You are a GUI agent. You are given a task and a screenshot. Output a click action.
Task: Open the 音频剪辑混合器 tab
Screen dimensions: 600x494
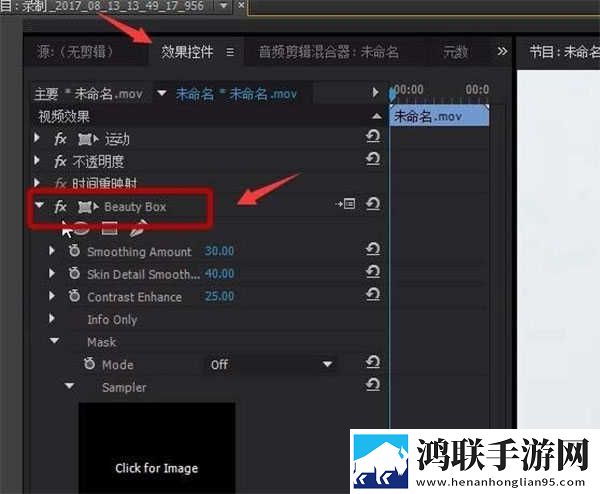[329, 52]
